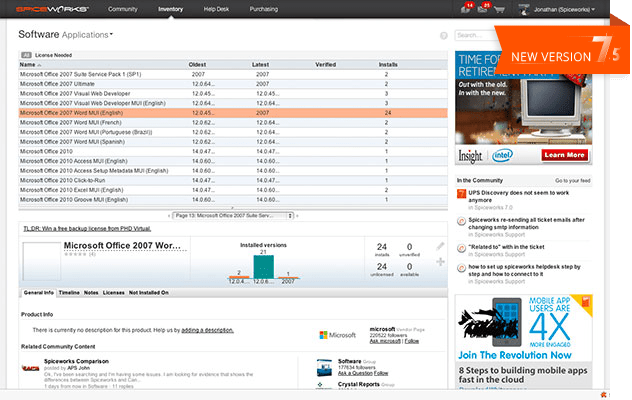This screenshot has height=400, width=632.
Task: Click icon beside 'how to set up spiceworks helpdesk'
Action: [462, 268]
